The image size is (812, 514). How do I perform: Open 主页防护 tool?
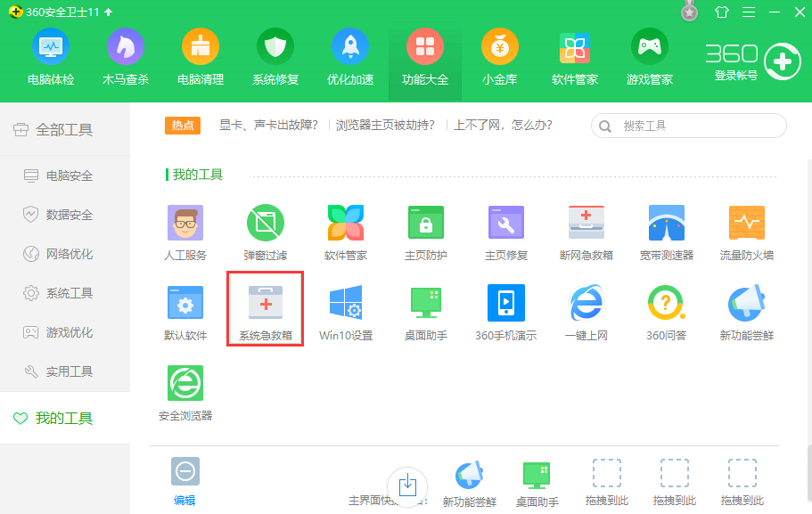click(x=426, y=233)
